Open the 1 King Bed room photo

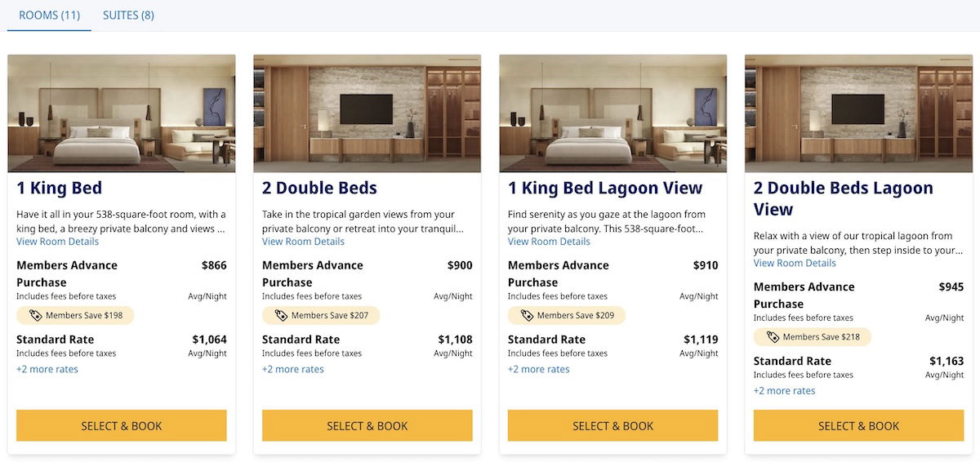(x=122, y=113)
